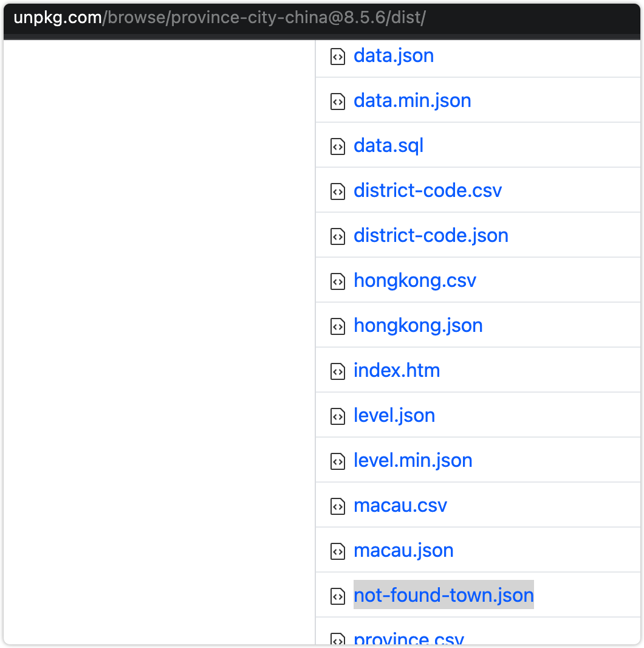This screenshot has height=648, width=644.
Task: Click the file icon beside level.json
Action: (338, 416)
